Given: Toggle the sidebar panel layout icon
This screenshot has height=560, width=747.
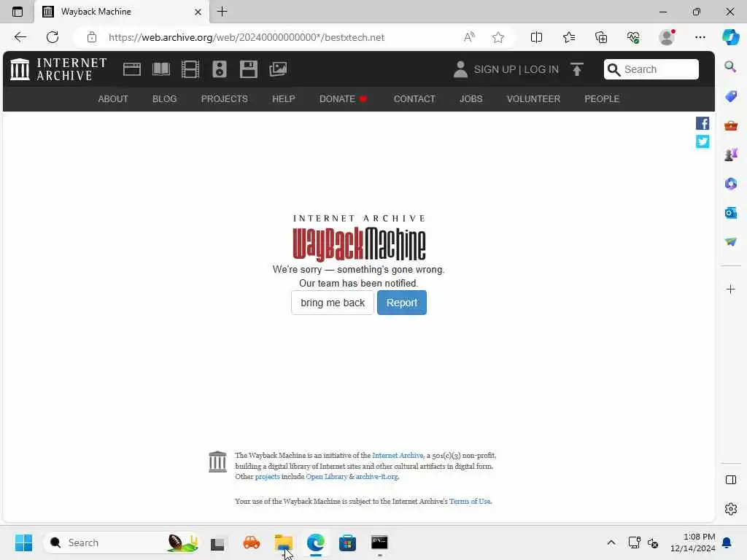Looking at the screenshot, I should click(730, 480).
